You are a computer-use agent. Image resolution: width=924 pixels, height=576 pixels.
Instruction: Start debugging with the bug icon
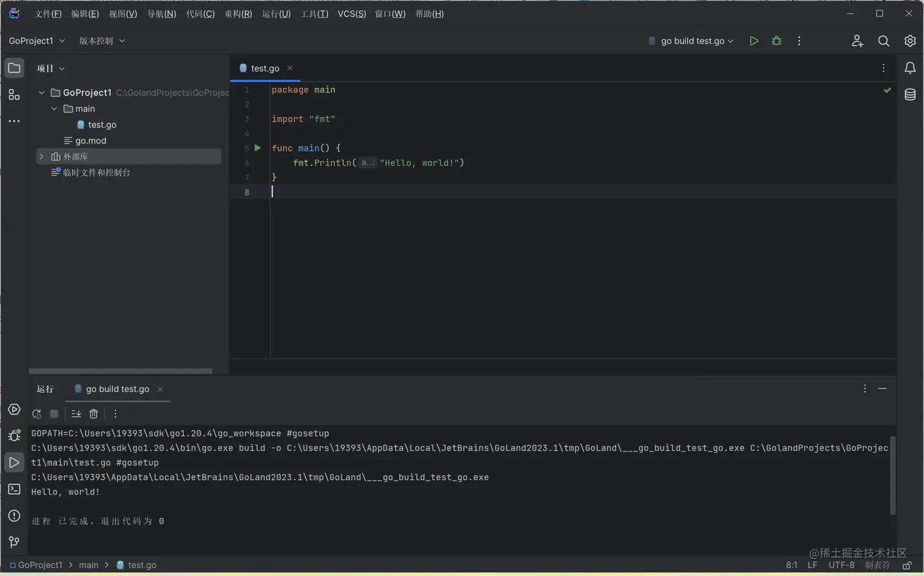point(777,41)
